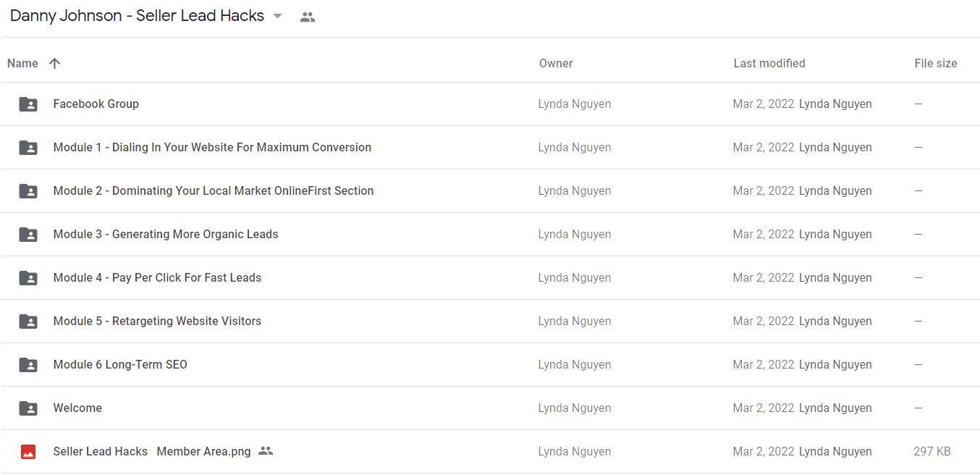Click the Welcome shared folder icon

(x=28, y=408)
